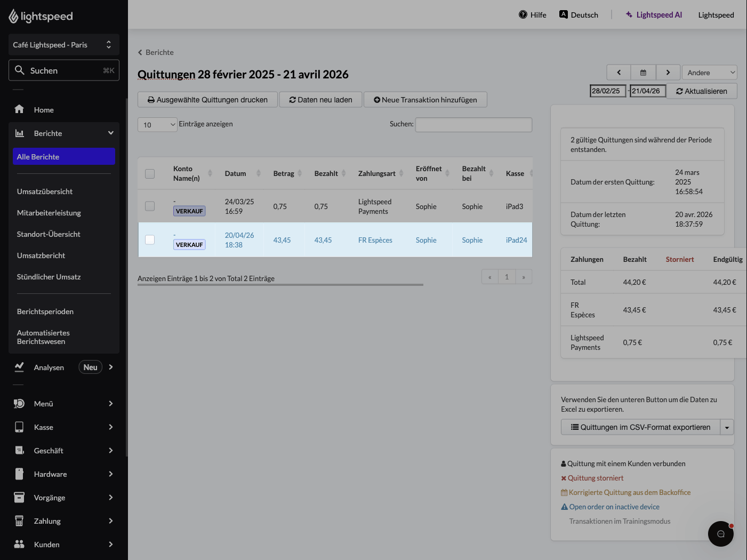Image resolution: width=747 pixels, height=560 pixels.
Task: Toggle the select-all checkbox in table header
Action: click(x=150, y=174)
